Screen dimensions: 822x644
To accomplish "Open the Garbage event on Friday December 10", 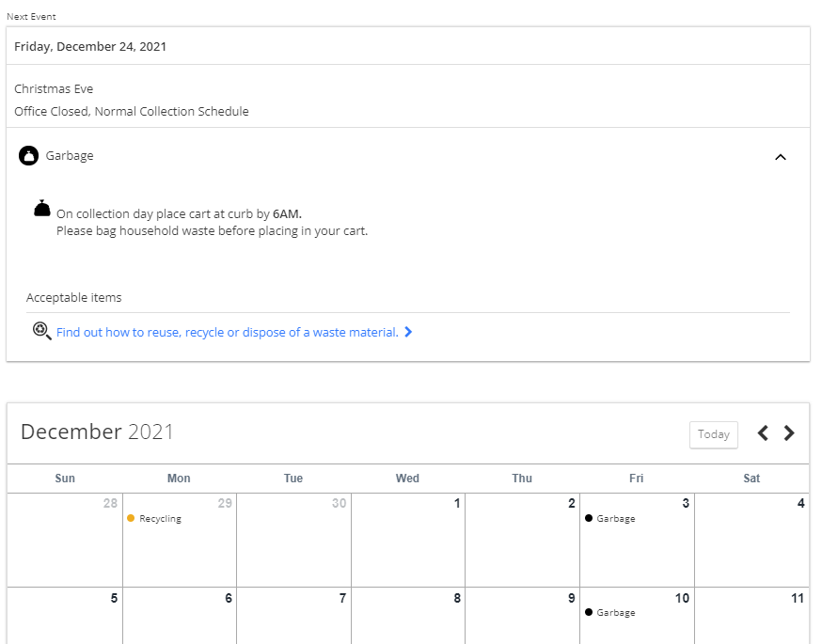I will [610, 612].
